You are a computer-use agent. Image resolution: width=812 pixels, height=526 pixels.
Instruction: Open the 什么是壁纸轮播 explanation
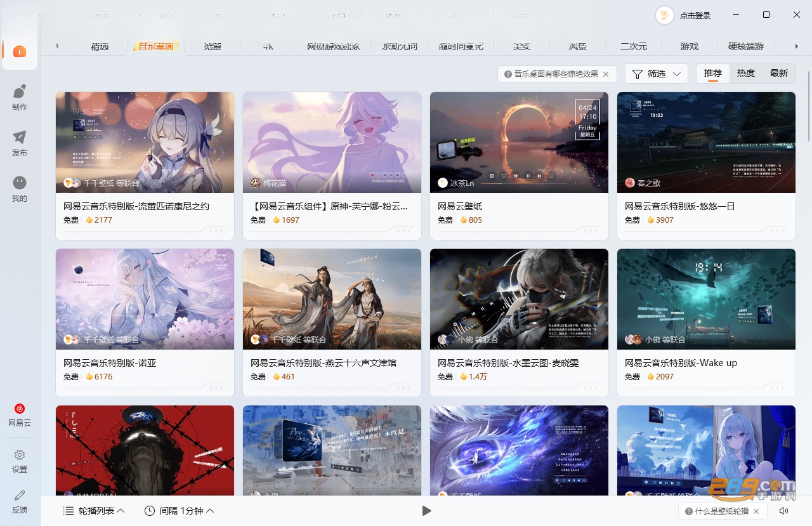[x=717, y=511]
